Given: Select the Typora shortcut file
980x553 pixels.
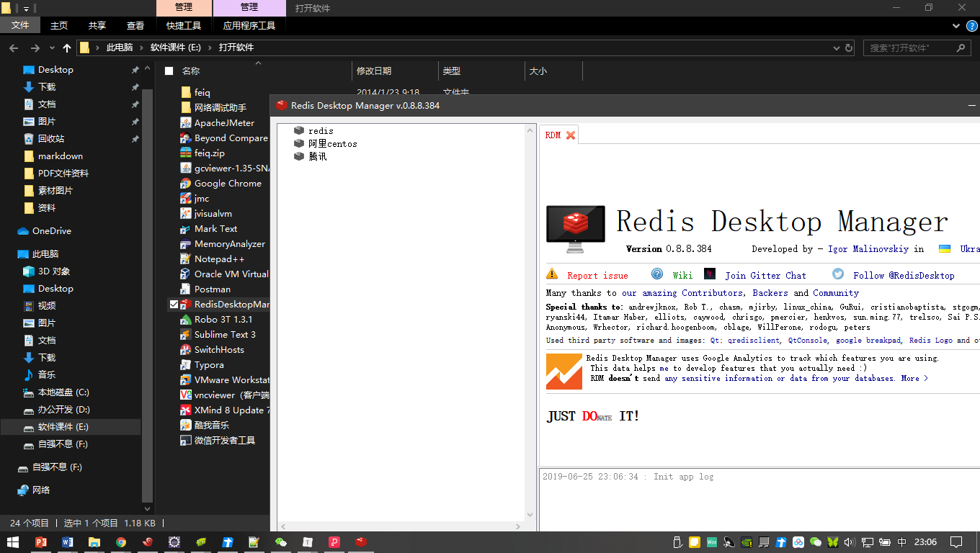Looking at the screenshot, I should pyautogui.click(x=209, y=365).
